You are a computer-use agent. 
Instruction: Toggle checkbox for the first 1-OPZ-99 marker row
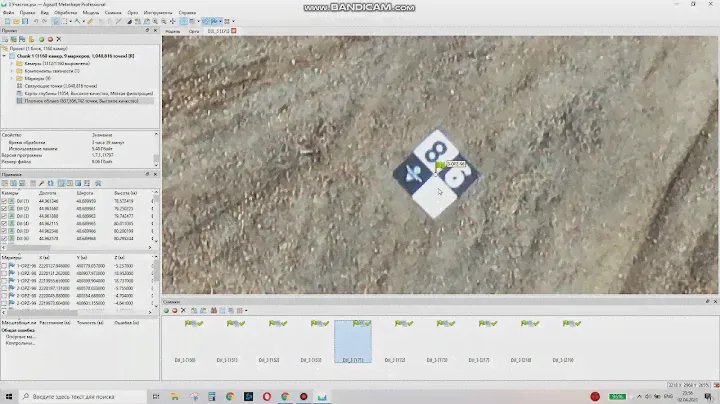tap(5, 265)
